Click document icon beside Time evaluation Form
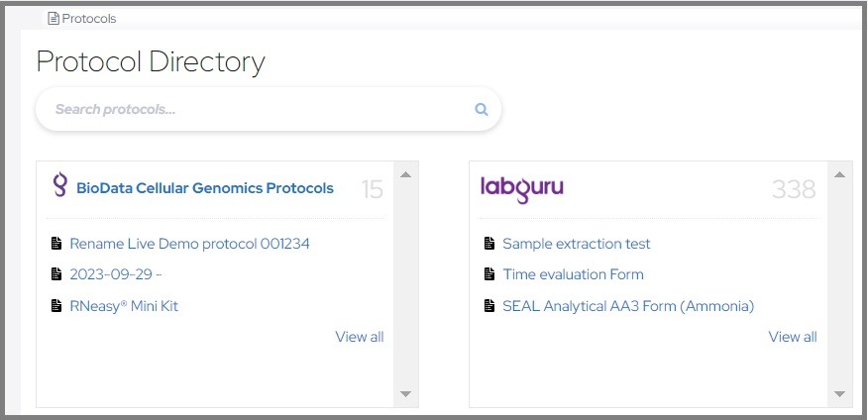 [x=488, y=274]
